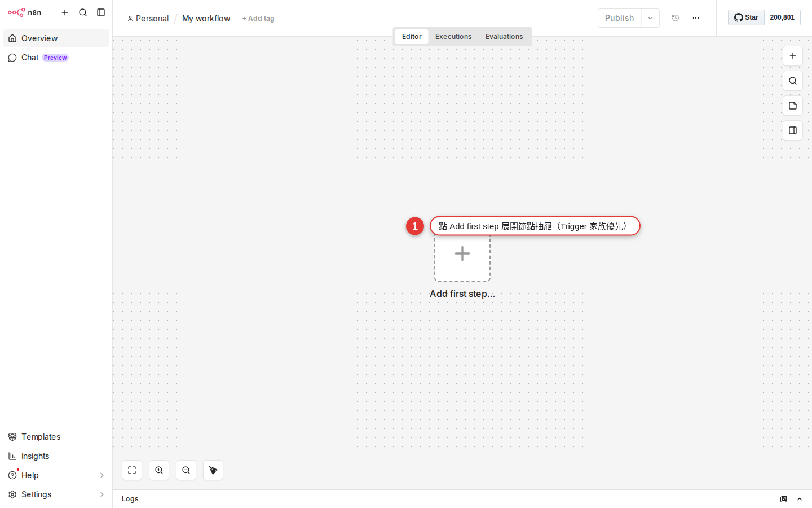This screenshot has height=508, width=812.
Task: Open nodes panel with canvas plus button
Action: point(793,56)
